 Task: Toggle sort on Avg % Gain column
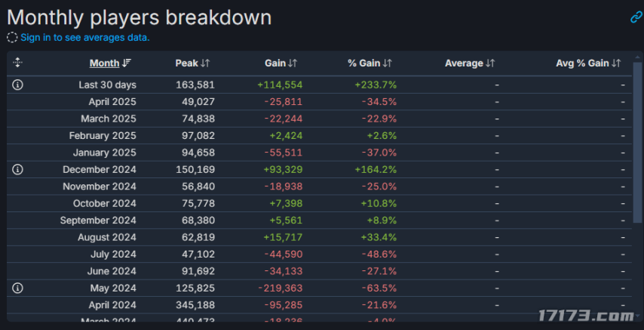[x=616, y=63]
